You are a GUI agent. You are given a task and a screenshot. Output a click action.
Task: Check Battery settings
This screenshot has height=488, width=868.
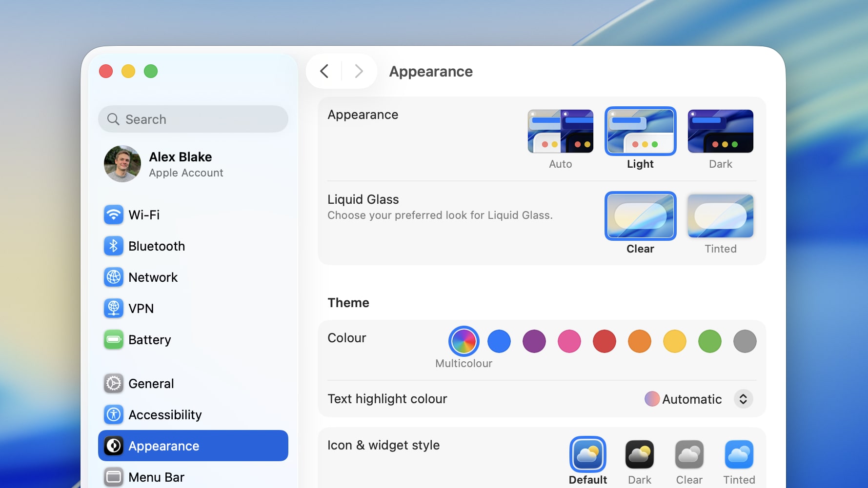click(x=149, y=339)
